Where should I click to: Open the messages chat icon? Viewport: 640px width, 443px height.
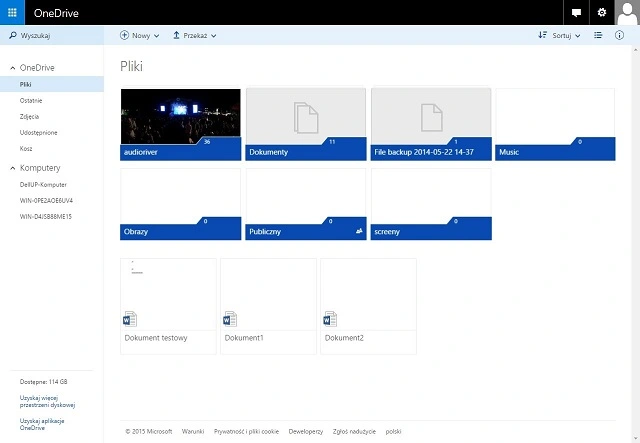pyautogui.click(x=575, y=12)
